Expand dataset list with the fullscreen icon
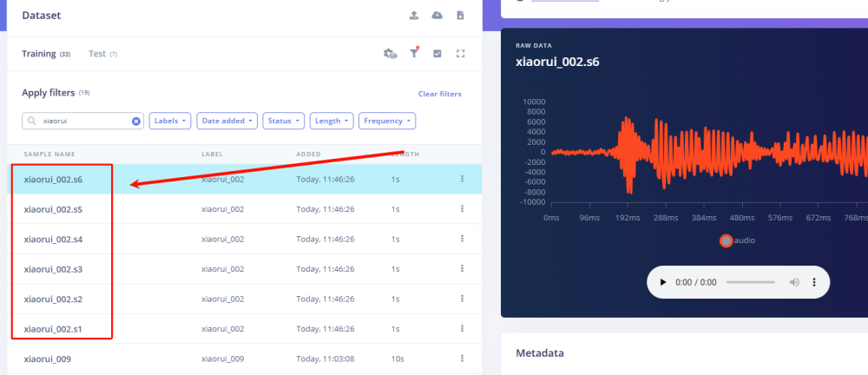This screenshot has height=375, width=868. [461, 54]
